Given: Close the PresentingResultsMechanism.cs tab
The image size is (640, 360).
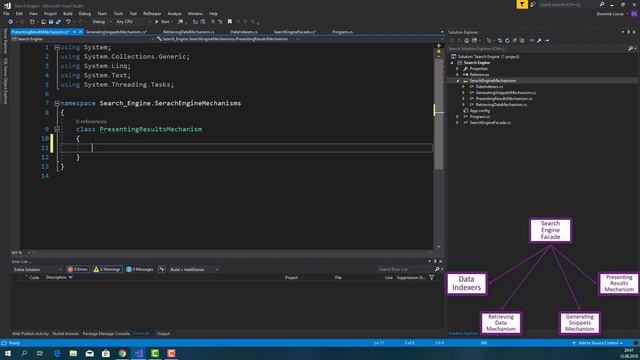Looking at the screenshot, I should [x=80, y=32].
